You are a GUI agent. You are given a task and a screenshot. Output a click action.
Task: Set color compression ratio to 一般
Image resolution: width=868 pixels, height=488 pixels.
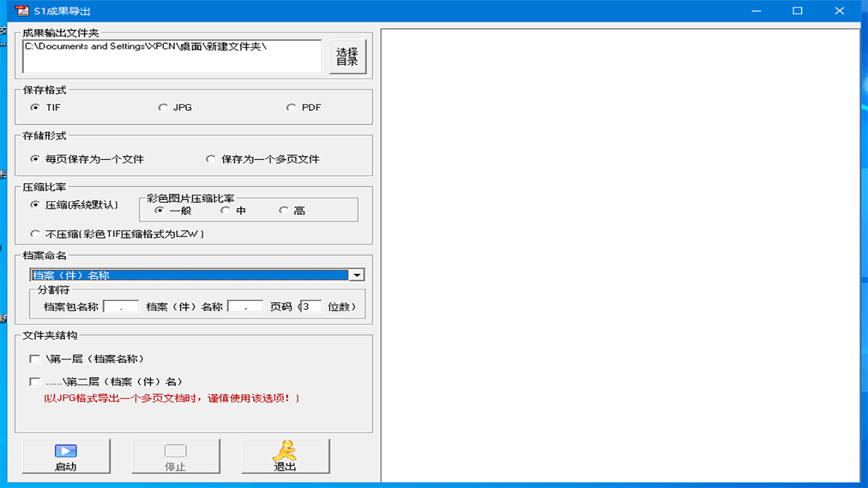coord(159,211)
